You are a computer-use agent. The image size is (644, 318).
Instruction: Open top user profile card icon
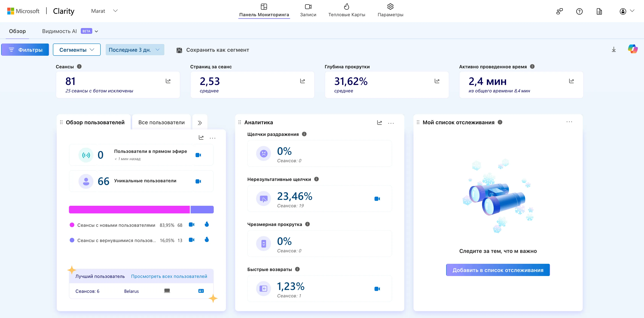[201, 291]
